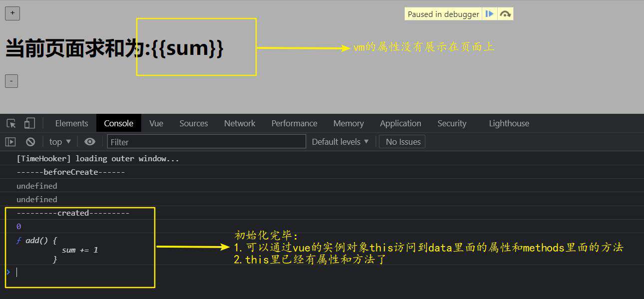Step over next function call icon
The width and height of the screenshot is (644, 299).
[x=505, y=14]
